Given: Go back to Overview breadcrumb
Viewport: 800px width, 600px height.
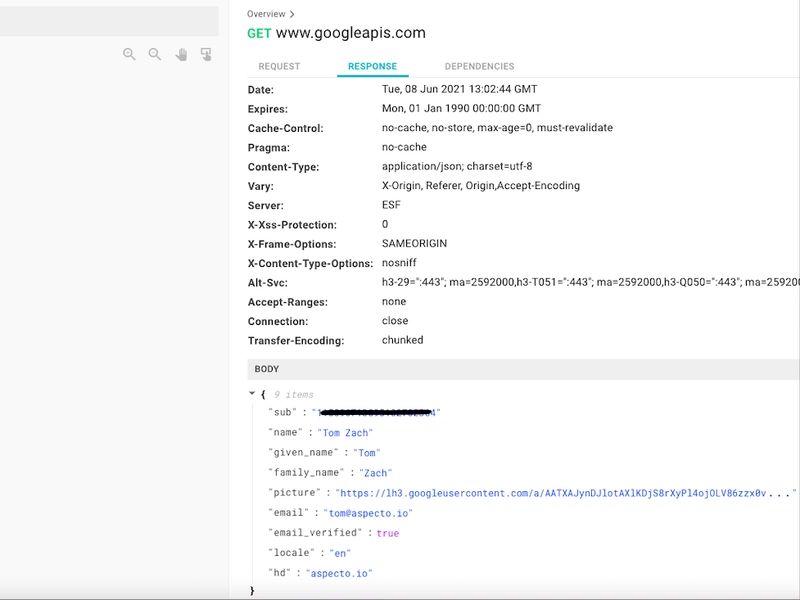Looking at the screenshot, I should tap(266, 14).
